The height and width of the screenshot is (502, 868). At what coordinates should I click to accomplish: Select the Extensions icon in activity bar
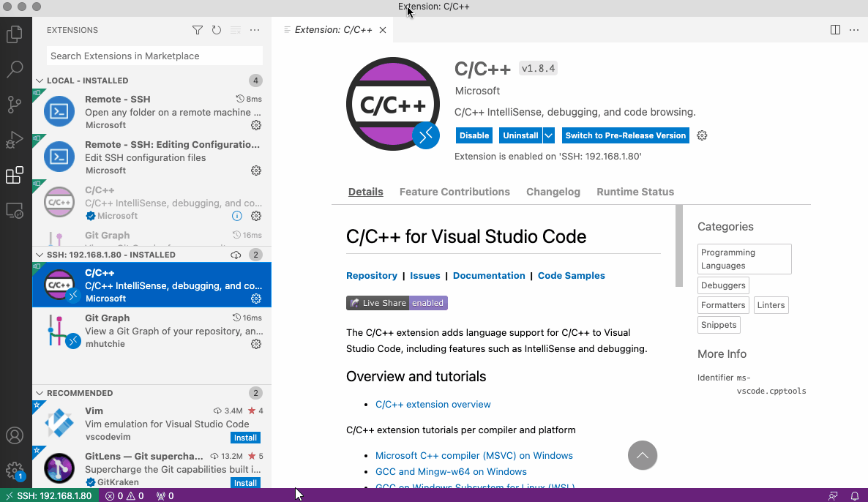15,175
